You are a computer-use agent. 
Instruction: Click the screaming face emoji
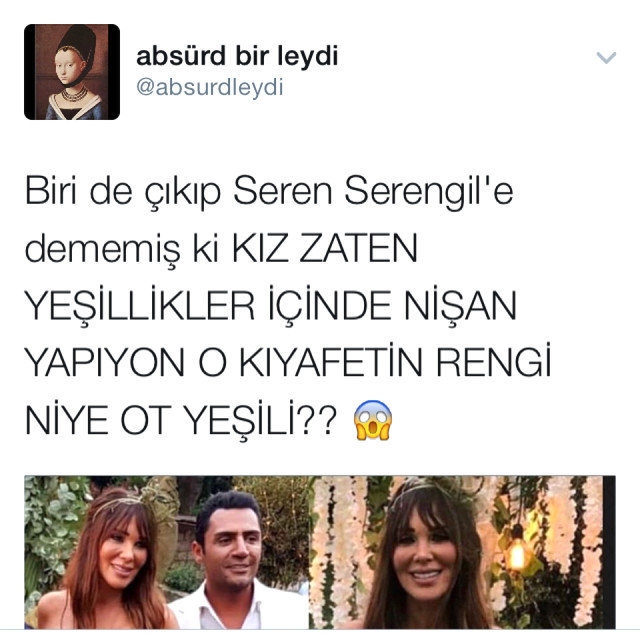[x=373, y=420]
